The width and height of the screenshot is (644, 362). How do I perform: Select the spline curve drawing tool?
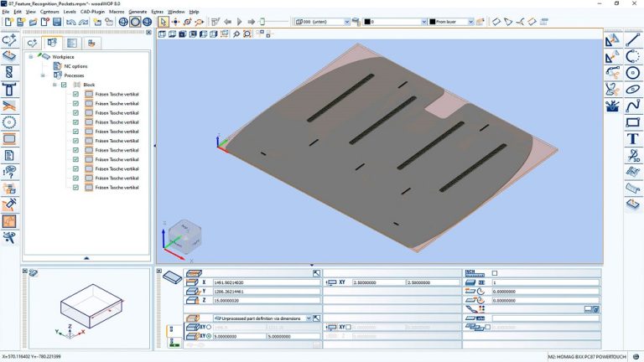tap(632, 106)
